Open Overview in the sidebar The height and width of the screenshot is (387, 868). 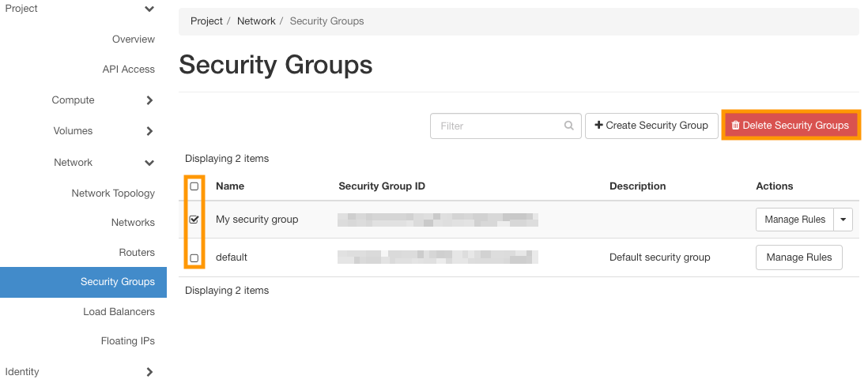(x=134, y=39)
